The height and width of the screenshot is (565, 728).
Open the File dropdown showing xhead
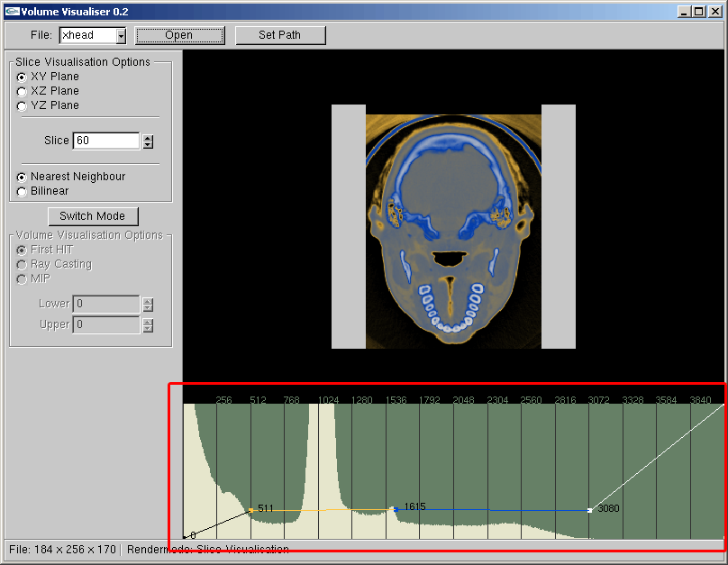pos(121,36)
